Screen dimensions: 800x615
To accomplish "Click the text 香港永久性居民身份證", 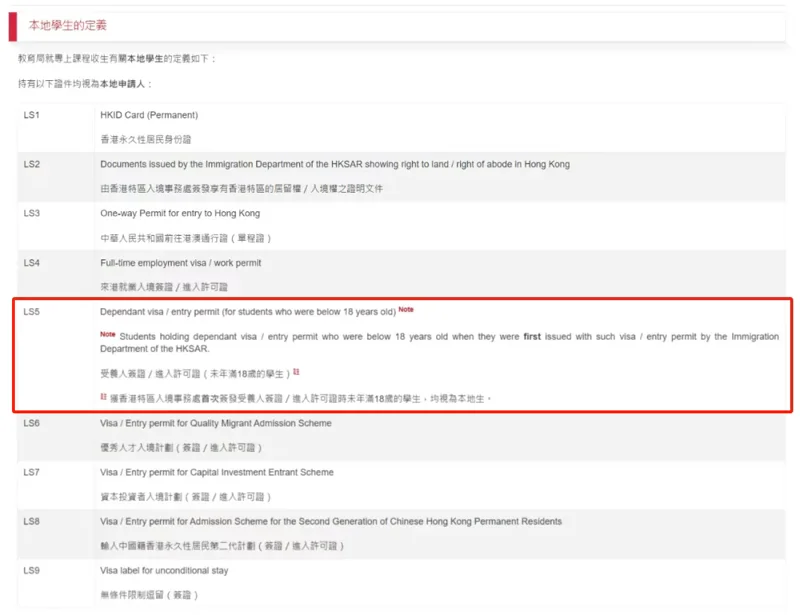I will point(146,139).
